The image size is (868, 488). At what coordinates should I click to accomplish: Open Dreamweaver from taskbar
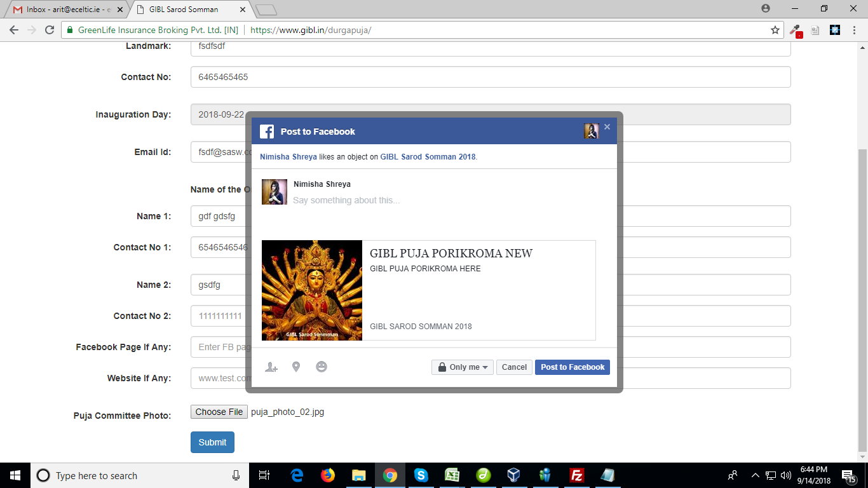tap(483, 475)
